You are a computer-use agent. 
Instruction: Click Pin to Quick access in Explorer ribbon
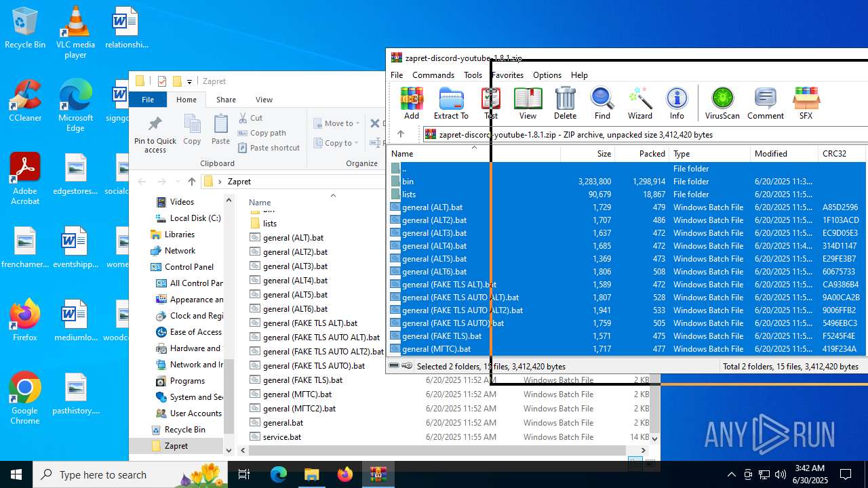(x=155, y=134)
